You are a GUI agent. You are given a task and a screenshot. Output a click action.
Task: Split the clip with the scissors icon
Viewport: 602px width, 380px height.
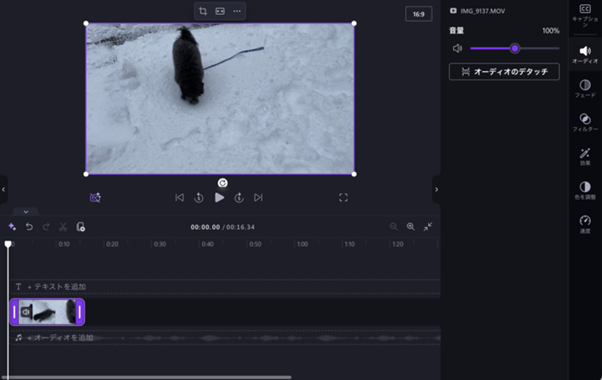tap(63, 226)
